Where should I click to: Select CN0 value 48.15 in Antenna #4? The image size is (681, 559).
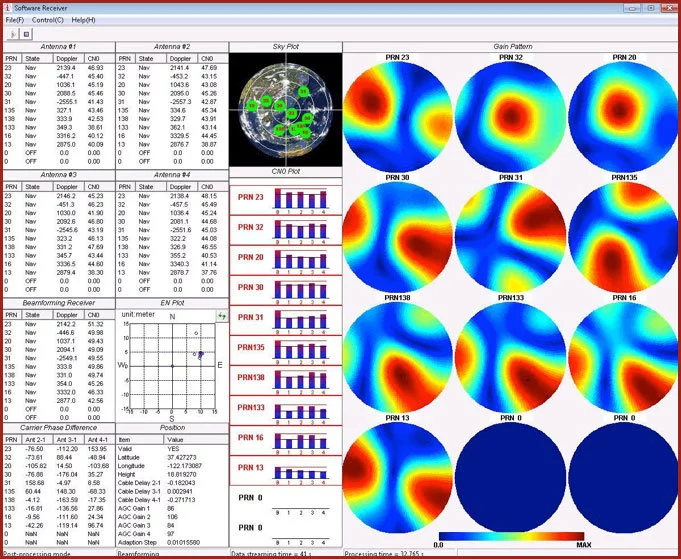pos(209,196)
